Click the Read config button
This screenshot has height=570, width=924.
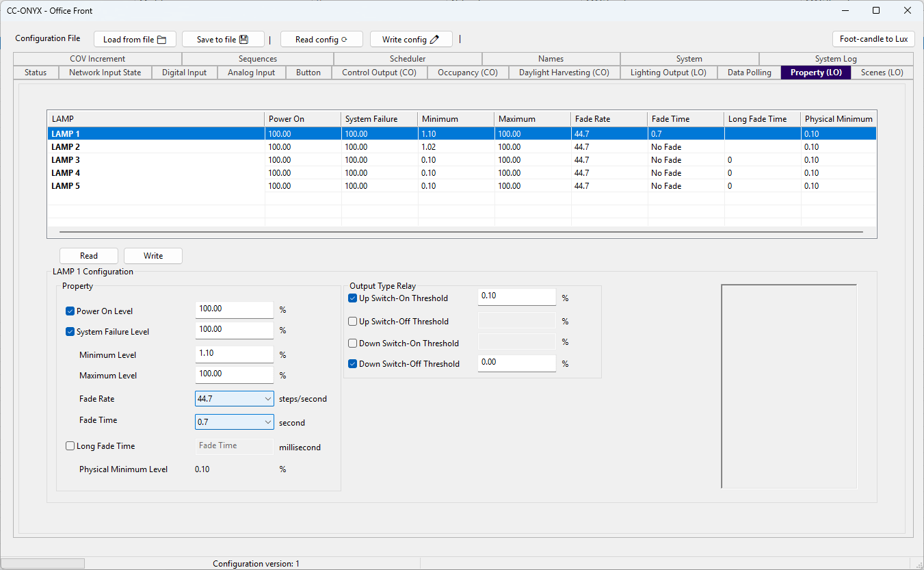click(x=321, y=39)
